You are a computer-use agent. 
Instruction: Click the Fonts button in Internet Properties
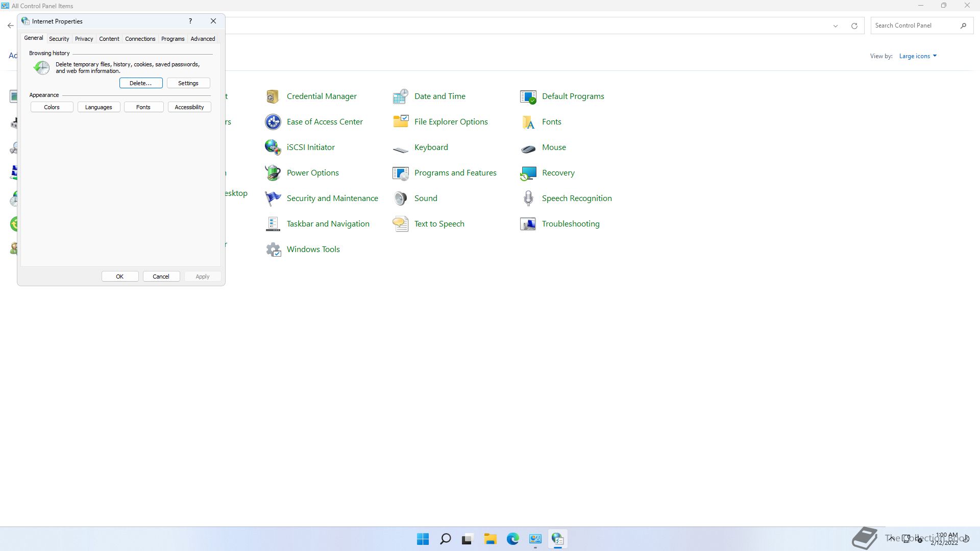click(143, 107)
